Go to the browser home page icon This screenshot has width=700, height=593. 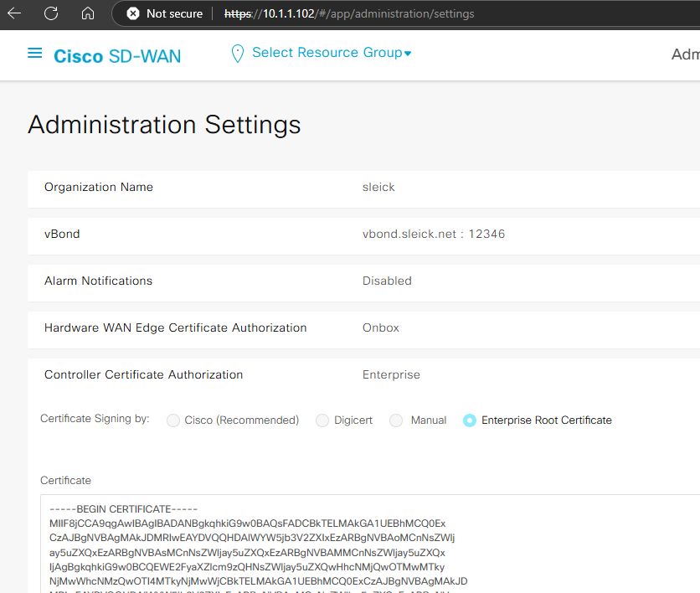88,13
